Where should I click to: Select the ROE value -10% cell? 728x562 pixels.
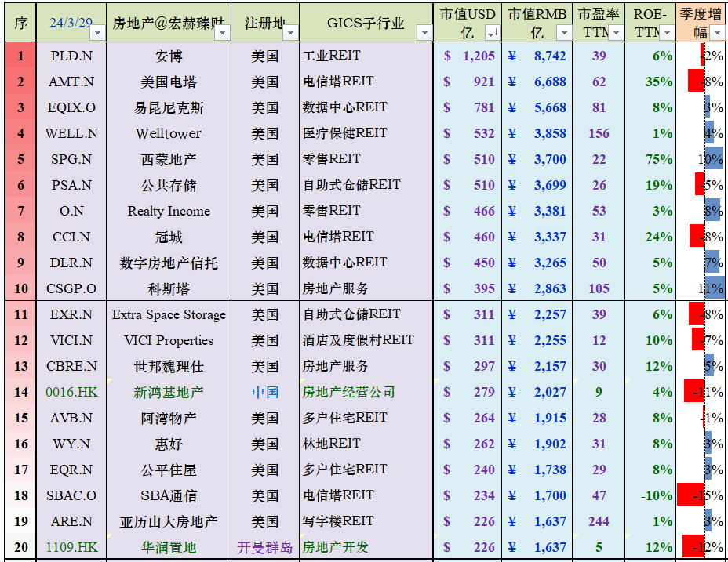650,495
